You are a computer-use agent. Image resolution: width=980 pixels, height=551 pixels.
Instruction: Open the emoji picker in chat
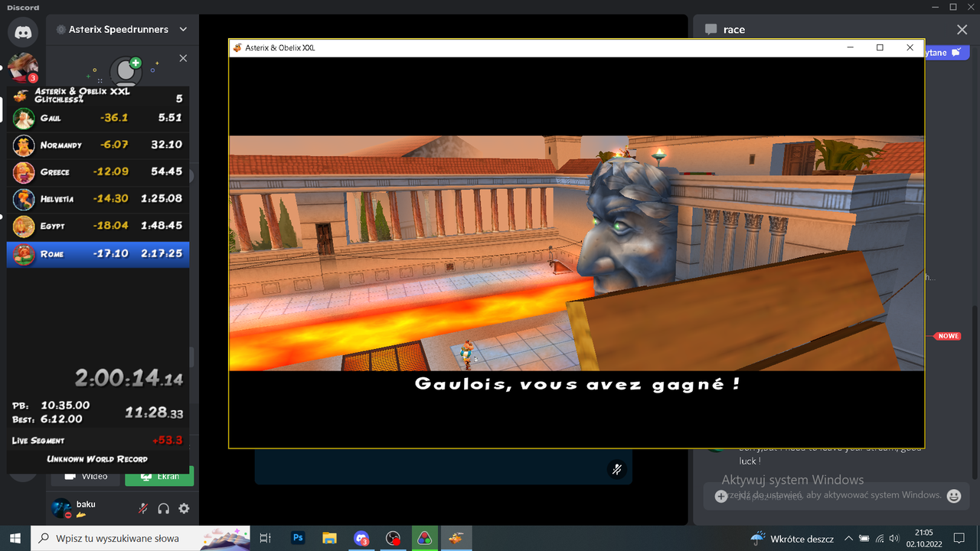pyautogui.click(x=953, y=496)
